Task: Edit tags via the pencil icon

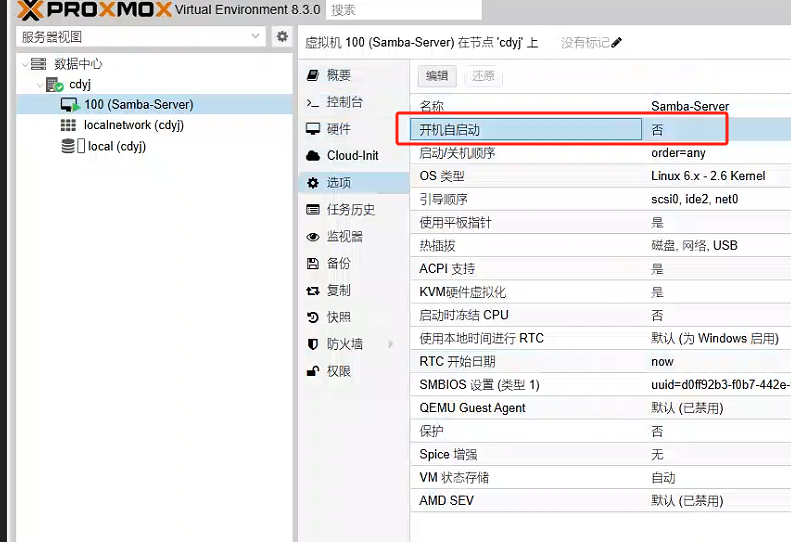Action: pos(616,42)
